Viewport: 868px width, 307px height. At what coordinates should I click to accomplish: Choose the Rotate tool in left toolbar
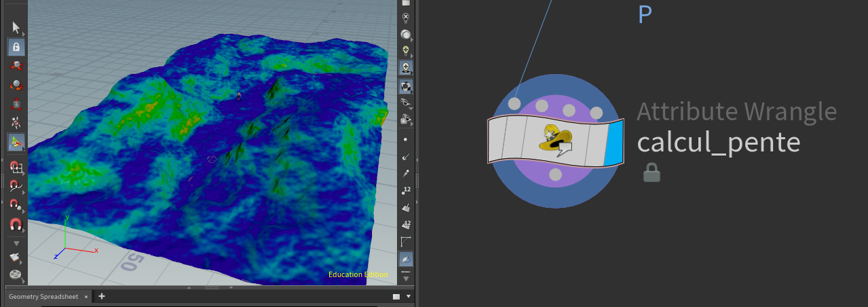pos(16,85)
